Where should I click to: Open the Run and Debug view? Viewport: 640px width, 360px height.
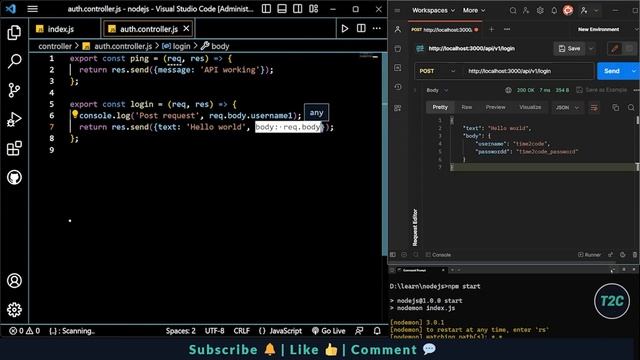point(14,120)
